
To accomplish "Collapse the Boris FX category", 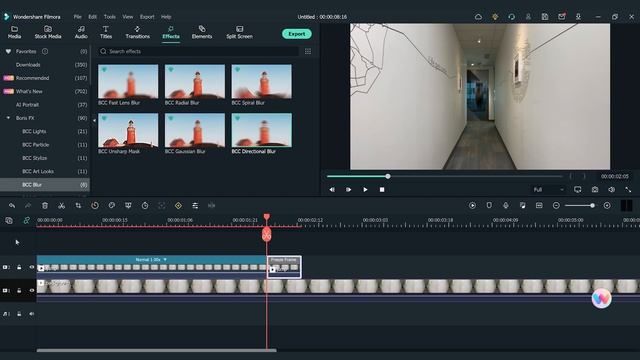I will [8, 118].
